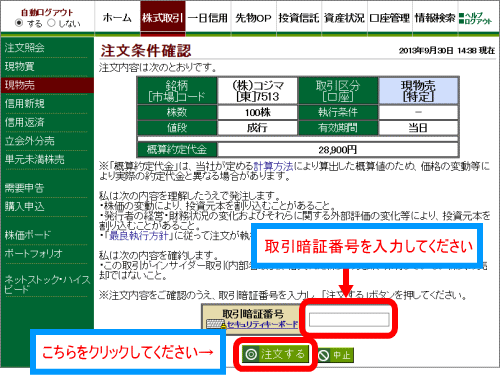Open 情報検索 tab
Screen dimensions: 500x375
[x=435, y=18]
